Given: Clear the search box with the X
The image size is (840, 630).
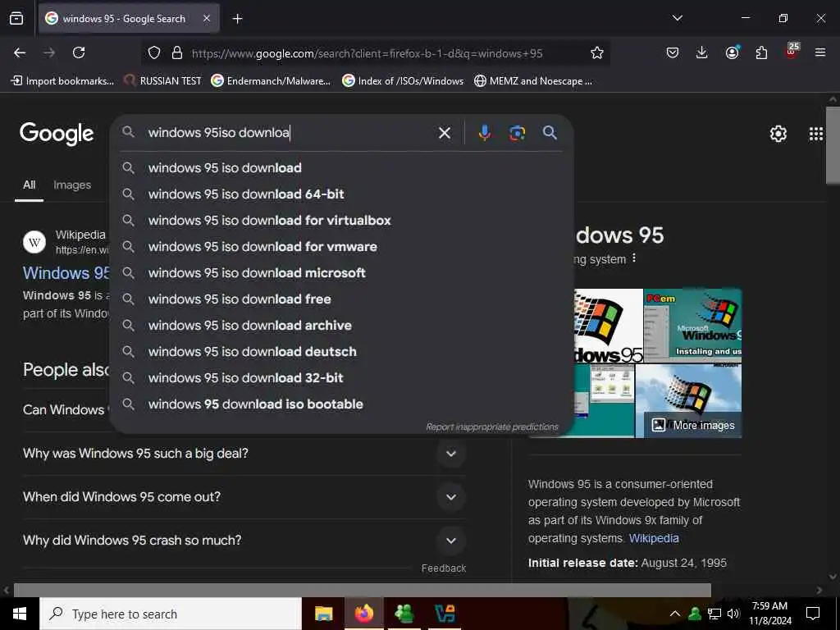Looking at the screenshot, I should pos(444,133).
